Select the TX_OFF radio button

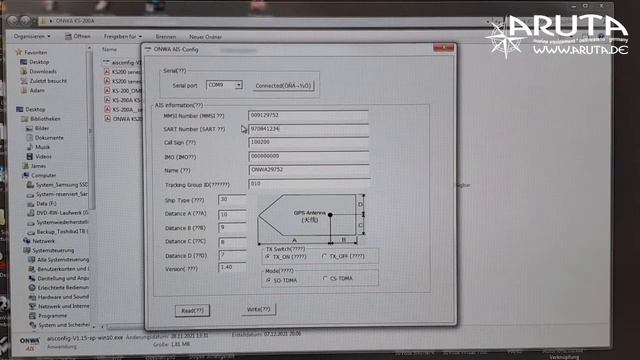click(324, 256)
